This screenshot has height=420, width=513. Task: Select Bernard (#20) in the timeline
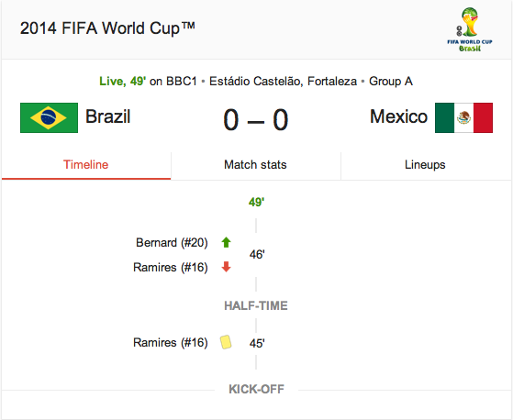[172, 242]
